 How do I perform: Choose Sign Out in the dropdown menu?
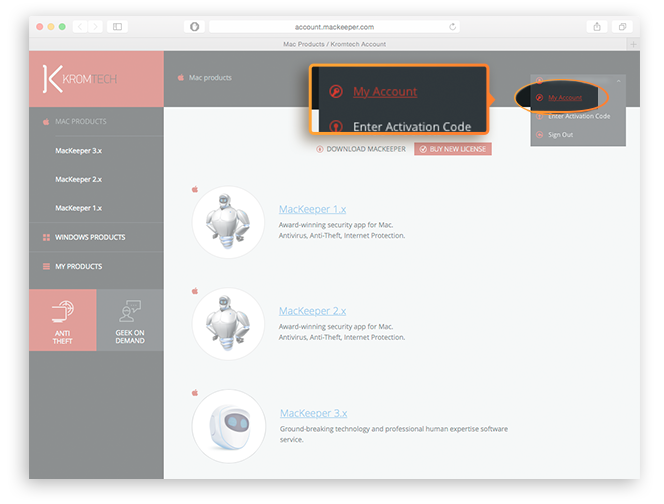pos(560,135)
